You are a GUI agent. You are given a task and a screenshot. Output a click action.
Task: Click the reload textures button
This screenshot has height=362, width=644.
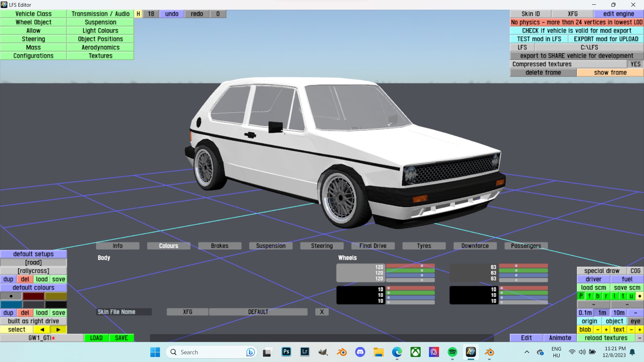606,338
